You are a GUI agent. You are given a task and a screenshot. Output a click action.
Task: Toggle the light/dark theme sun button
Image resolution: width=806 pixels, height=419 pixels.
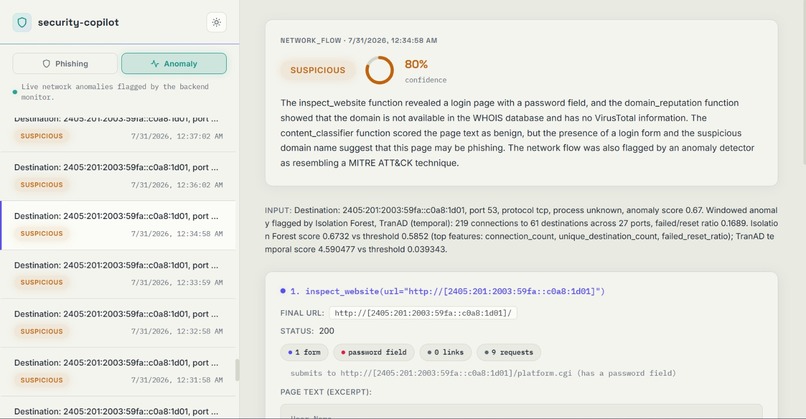[216, 23]
